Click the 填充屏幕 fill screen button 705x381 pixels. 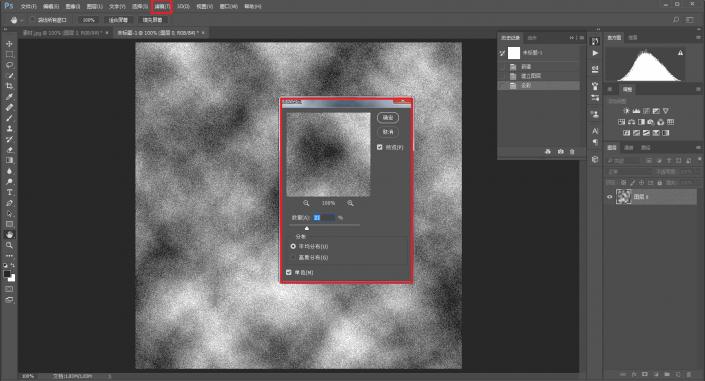[x=152, y=20]
